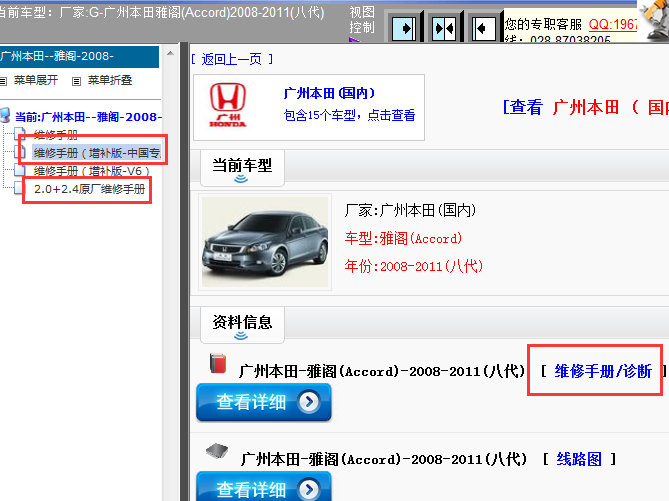This screenshot has width=669, height=501.
Task: Select the first 维修手册 tree item
Action: pos(56,135)
